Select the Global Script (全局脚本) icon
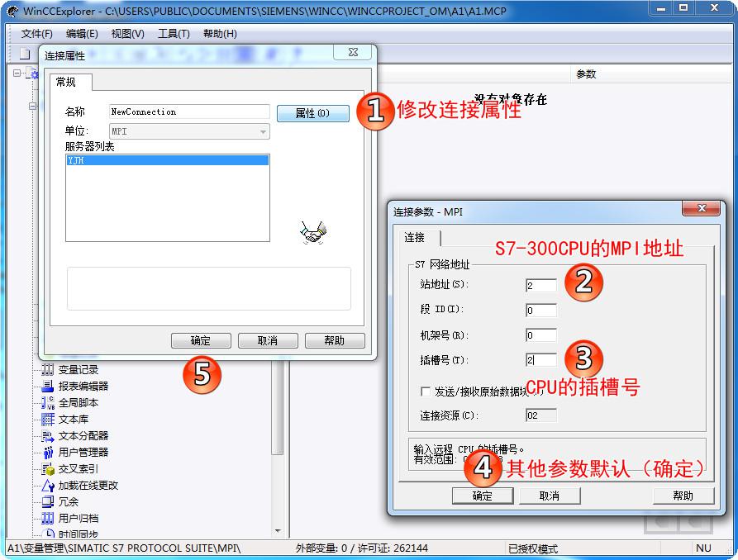This screenshot has width=738, height=560. coord(47,403)
